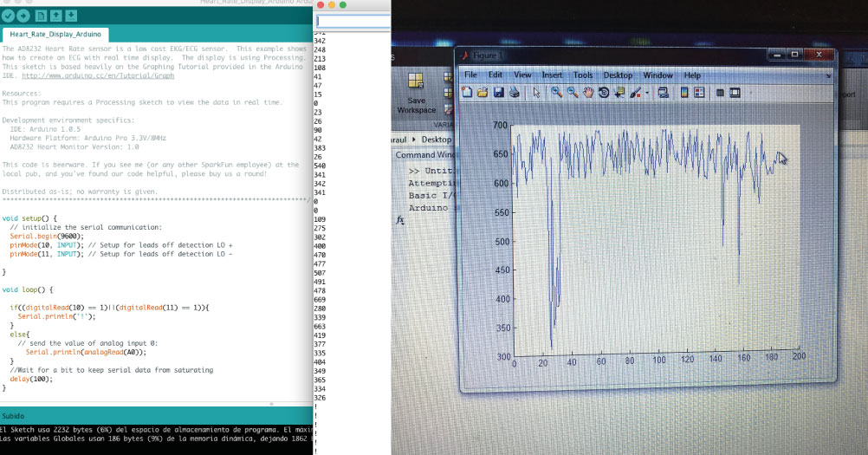Image resolution: width=868 pixels, height=455 pixels.
Task: Click the delay(100) line in the code
Action: [x=31, y=379]
